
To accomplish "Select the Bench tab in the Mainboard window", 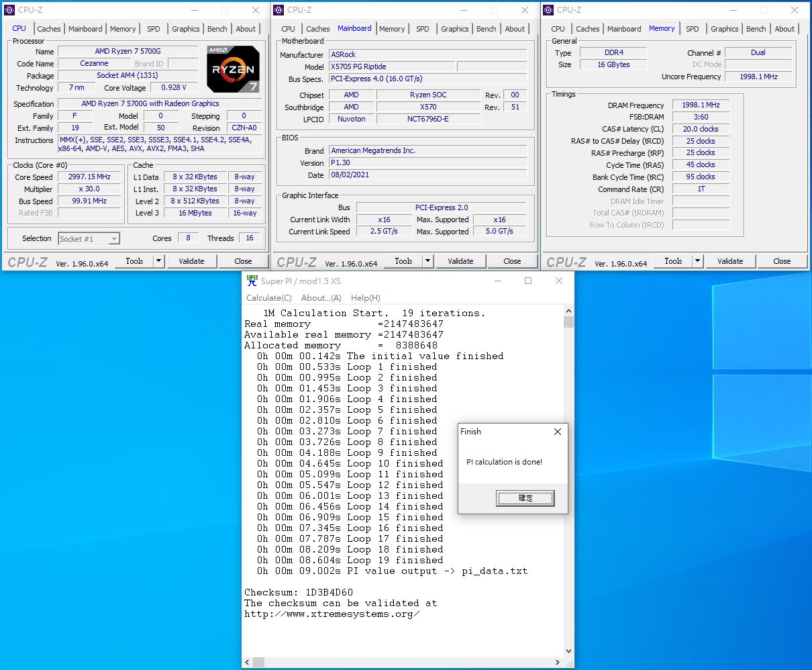I will point(487,29).
